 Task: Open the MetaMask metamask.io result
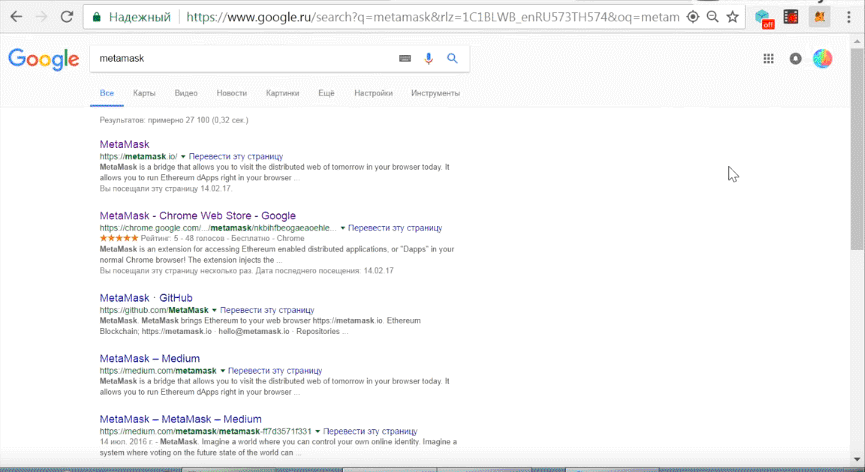(x=125, y=144)
